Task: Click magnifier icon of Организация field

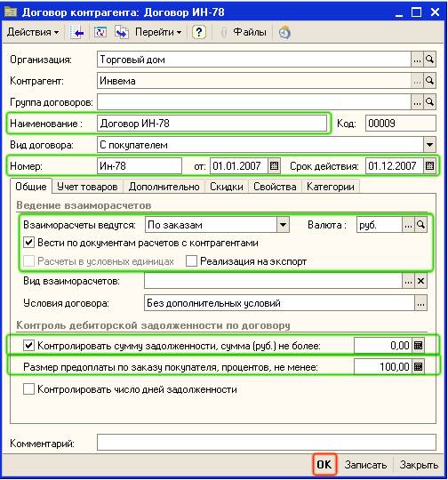Action: [x=430, y=60]
